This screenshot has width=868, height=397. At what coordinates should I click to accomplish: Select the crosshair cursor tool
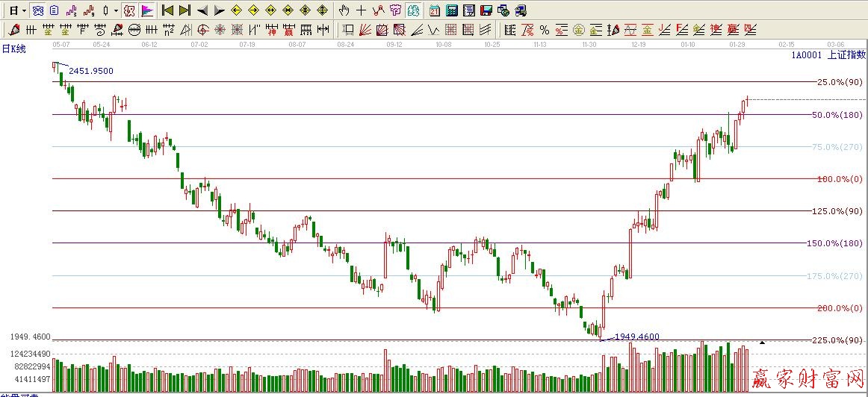tap(362, 10)
